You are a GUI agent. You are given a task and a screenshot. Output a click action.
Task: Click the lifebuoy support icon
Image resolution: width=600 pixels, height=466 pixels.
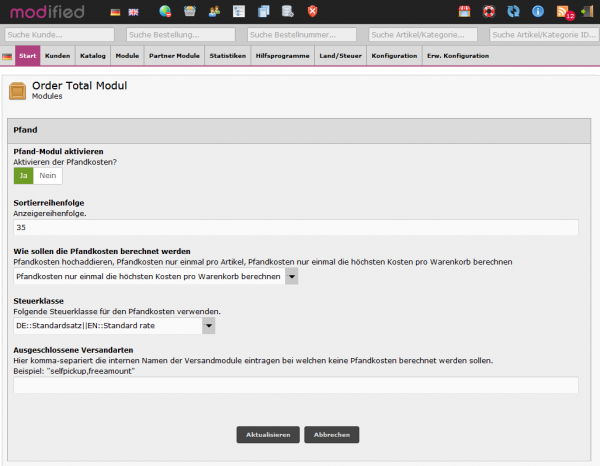(489, 12)
